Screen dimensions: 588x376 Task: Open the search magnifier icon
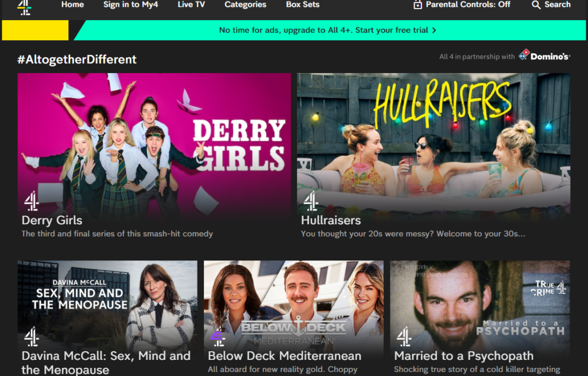(x=536, y=5)
